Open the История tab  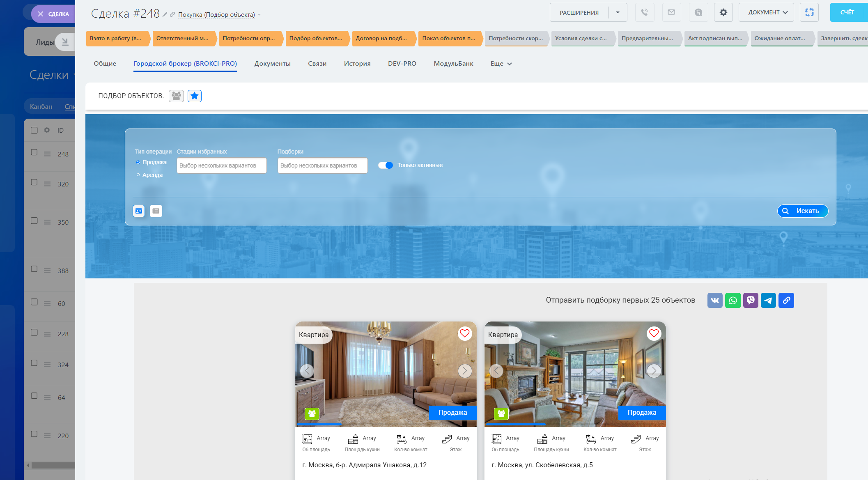click(357, 64)
